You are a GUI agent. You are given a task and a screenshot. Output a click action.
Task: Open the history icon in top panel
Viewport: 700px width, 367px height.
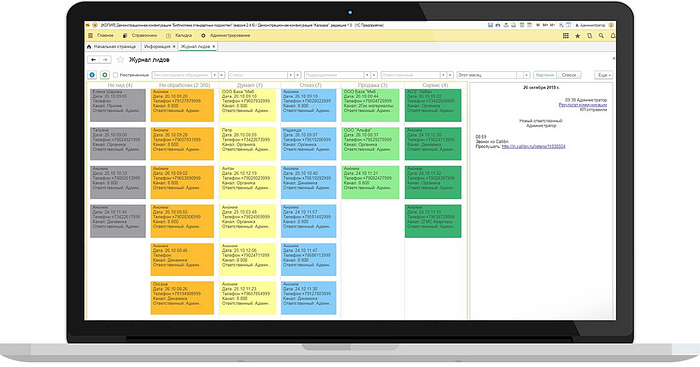[589, 36]
